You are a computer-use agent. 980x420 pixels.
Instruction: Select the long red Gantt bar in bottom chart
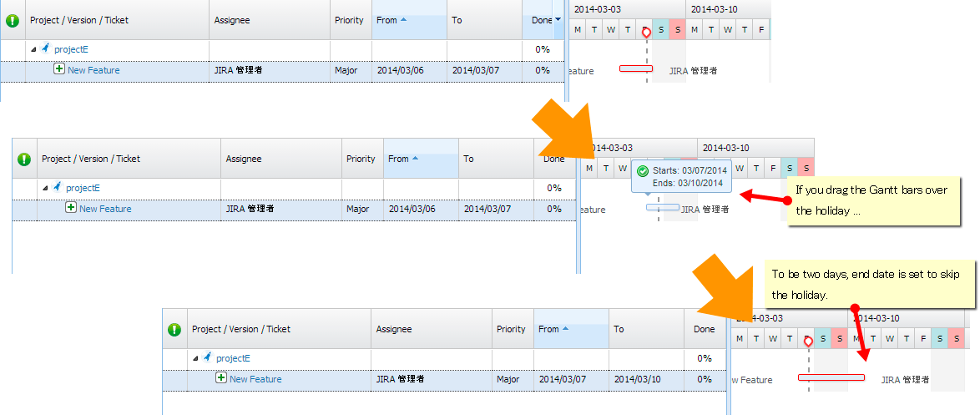tap(831, 377)
